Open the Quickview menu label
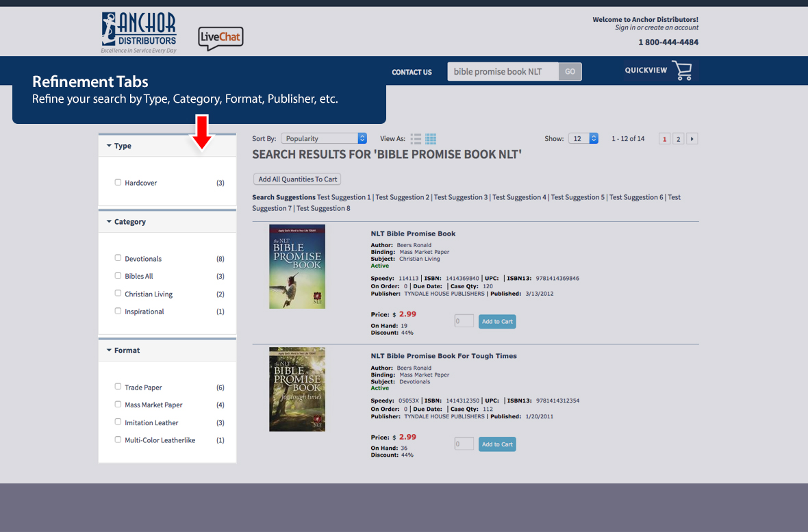The image size is (808, 532). click(x=646, y=70)
